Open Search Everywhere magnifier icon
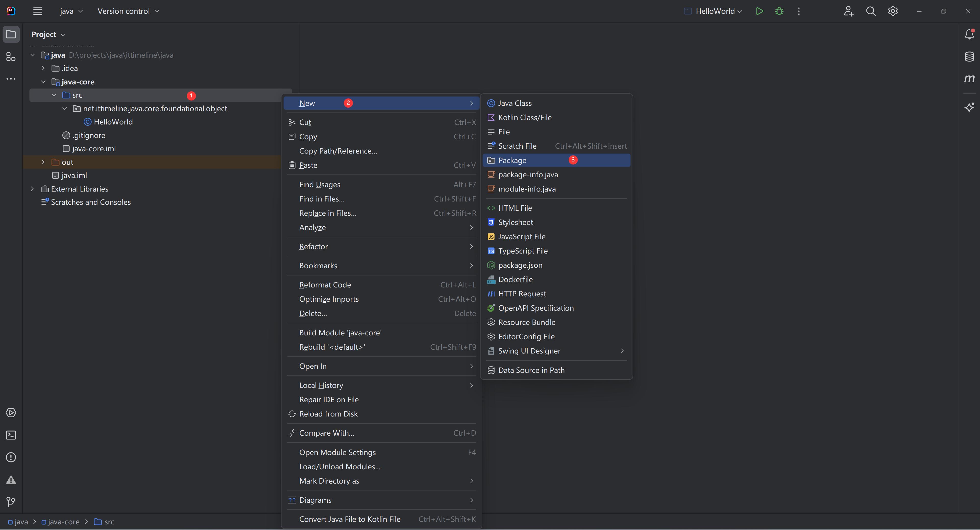The image size is (980, 530). tap(871, 11)
